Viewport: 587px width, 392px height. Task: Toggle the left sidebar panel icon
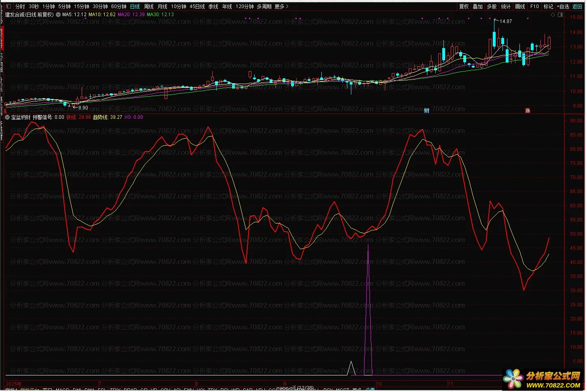(x=9, y=6)
